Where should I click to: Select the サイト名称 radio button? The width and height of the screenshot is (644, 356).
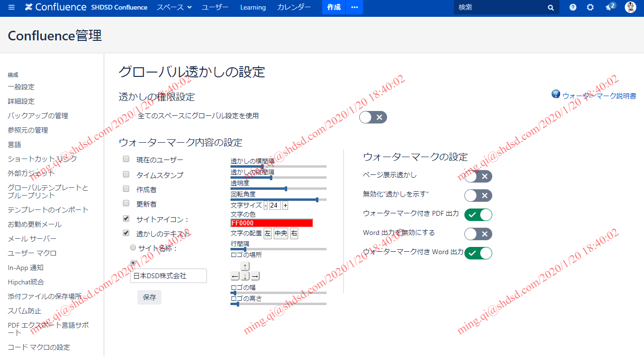click(133, 247)
